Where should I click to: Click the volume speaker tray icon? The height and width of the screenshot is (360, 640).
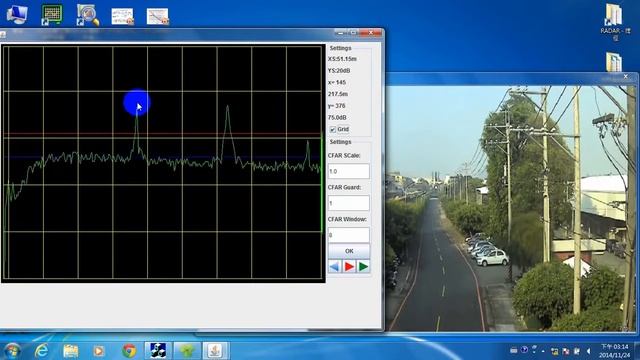(588, 351)
